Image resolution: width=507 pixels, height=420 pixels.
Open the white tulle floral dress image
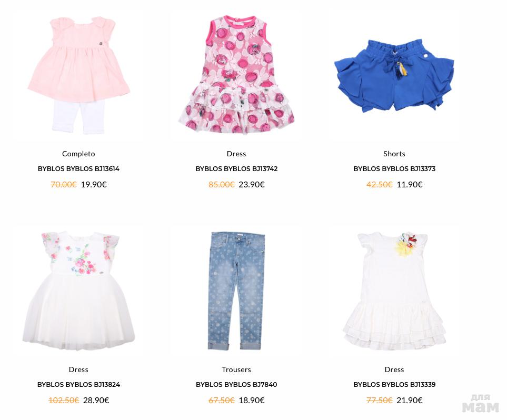[x=78, y=291]
